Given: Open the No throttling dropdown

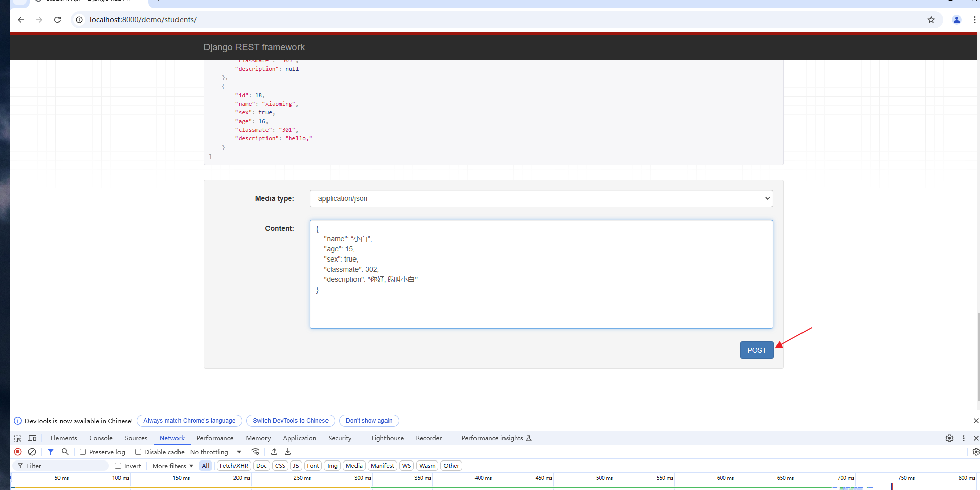Looking at the screenshot, I should point(216,452).
